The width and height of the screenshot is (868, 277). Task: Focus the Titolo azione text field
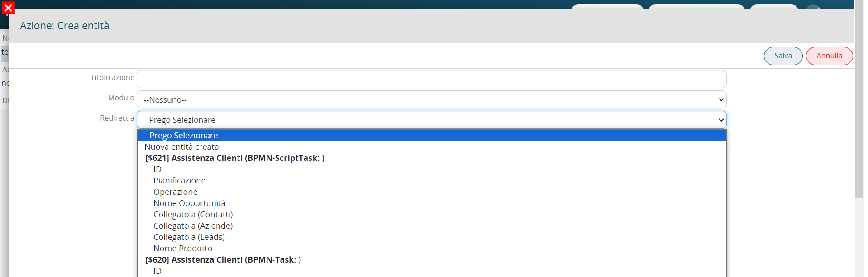pyautogui.click(x=431, y=79)
